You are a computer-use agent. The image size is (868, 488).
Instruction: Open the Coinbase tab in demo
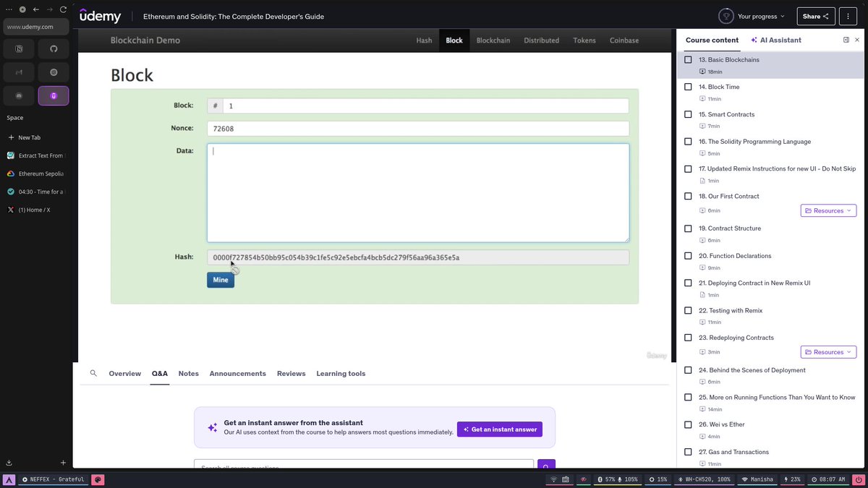tap(624, 40)
